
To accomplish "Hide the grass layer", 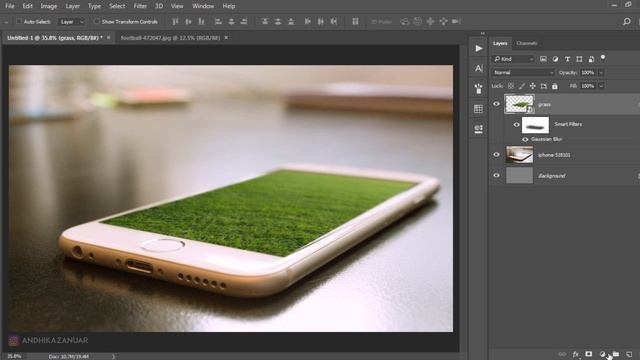I will 496,104.
